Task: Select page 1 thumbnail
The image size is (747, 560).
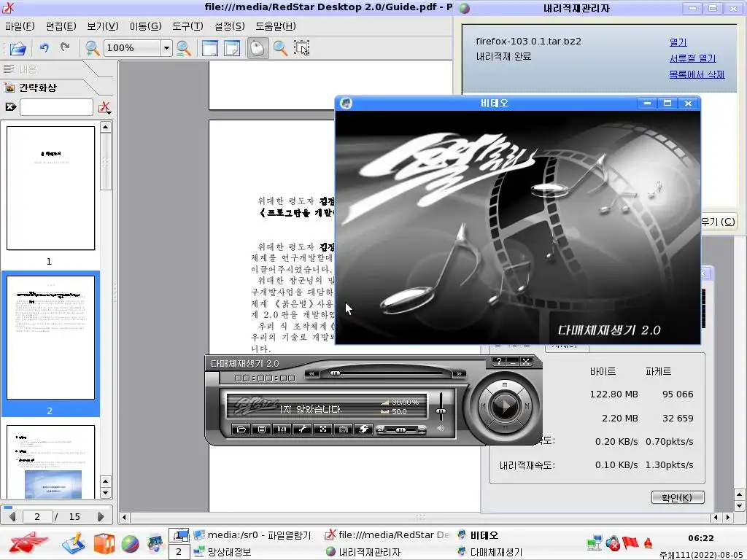Action: (x=50, y=188)
